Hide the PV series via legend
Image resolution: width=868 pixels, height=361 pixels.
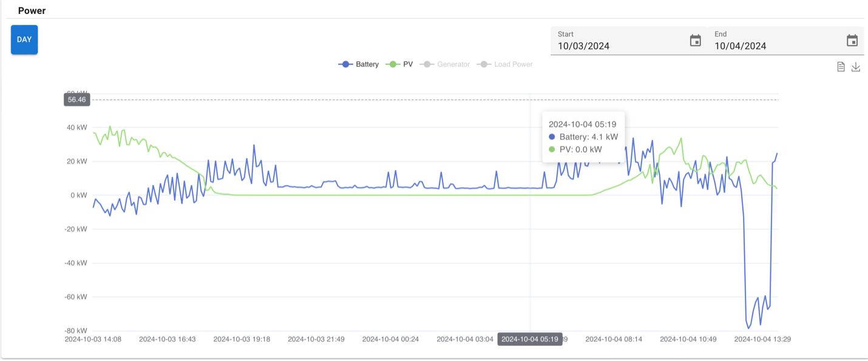[401, 64]
